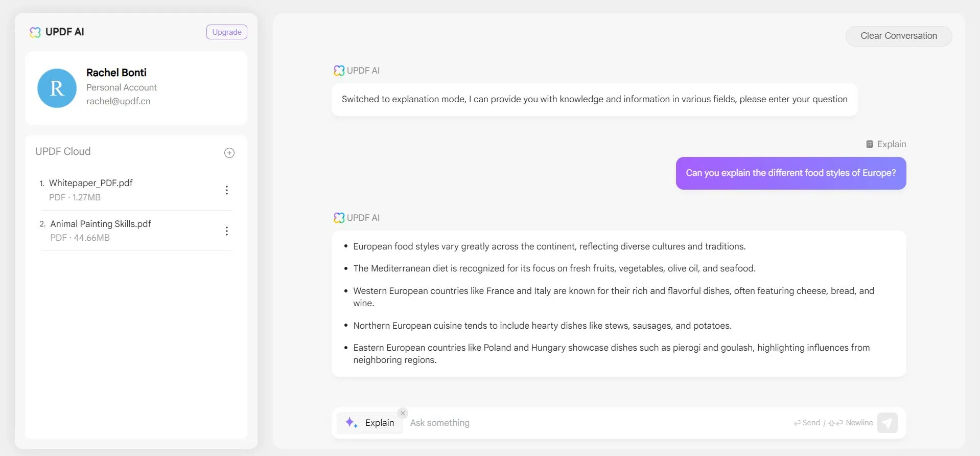
Task: Click the sparkle Explain mode icon
Action: coord(351,423)
